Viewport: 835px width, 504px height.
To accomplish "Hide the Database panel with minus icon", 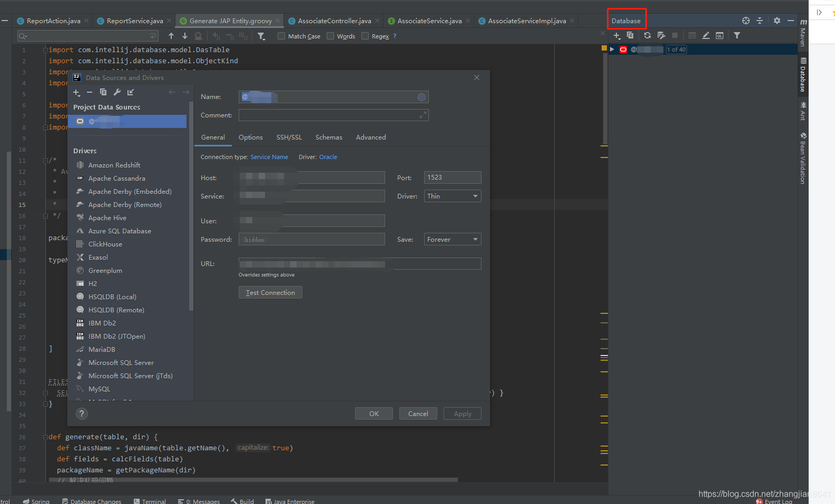I will click(x=791, y=21).
